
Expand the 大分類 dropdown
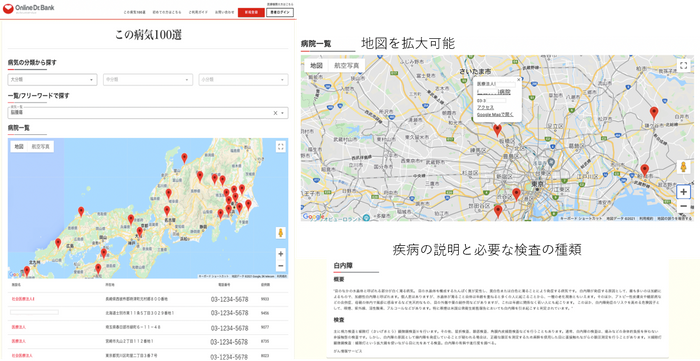[52, 79]
